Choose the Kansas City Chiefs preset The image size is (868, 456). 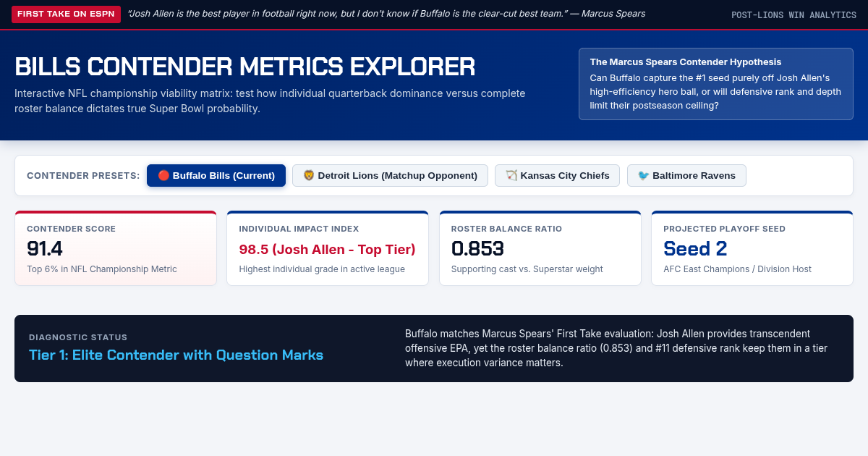tap(557, 175)
